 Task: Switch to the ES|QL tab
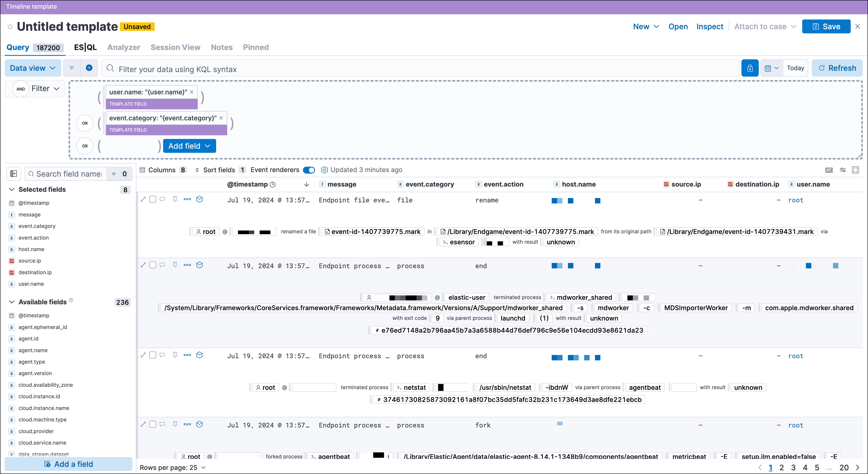(x=85, y=47)
